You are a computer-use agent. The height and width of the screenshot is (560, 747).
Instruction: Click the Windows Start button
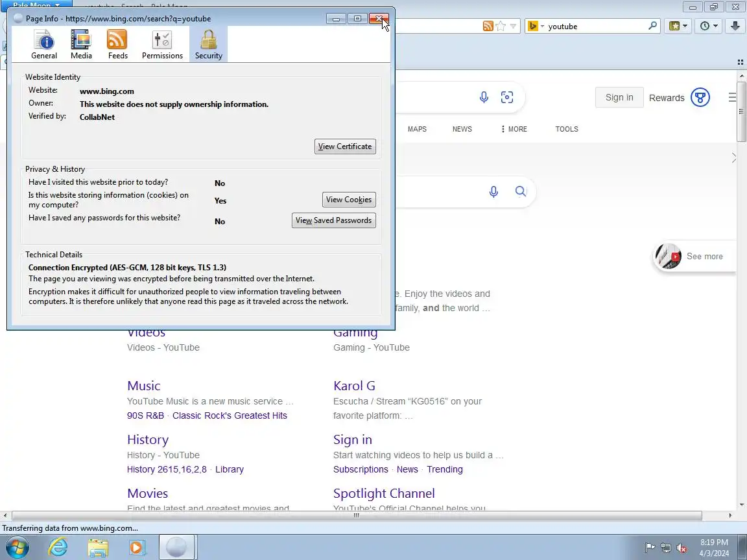click(x=17, y=547)
